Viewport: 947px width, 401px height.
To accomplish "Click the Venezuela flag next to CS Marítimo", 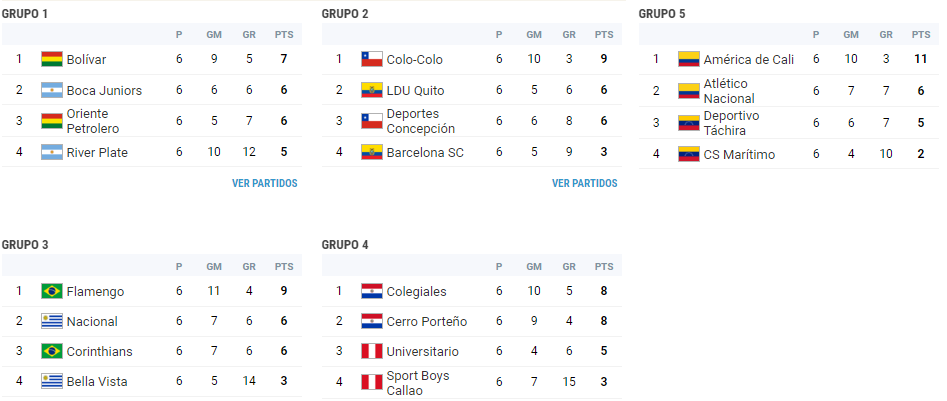I will (689, 155).
